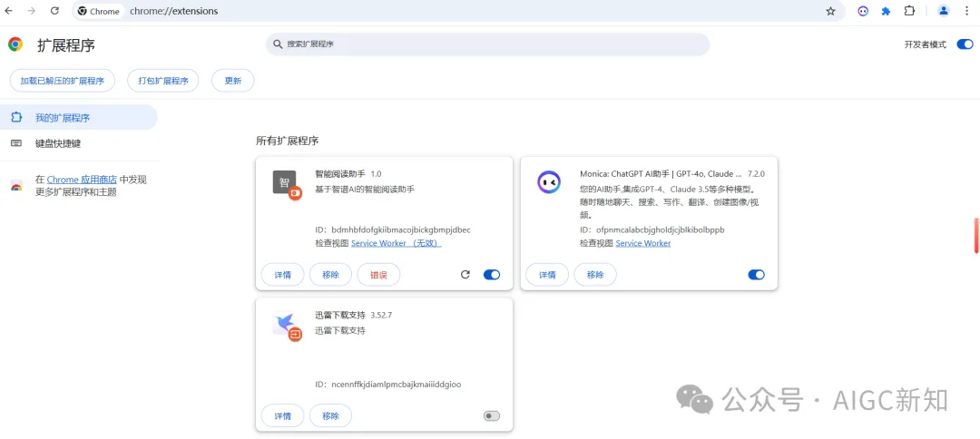Open the Monica extension toolbar icon
The height and width of the screenshot is (439, 980).
click(x=863, y=11)
